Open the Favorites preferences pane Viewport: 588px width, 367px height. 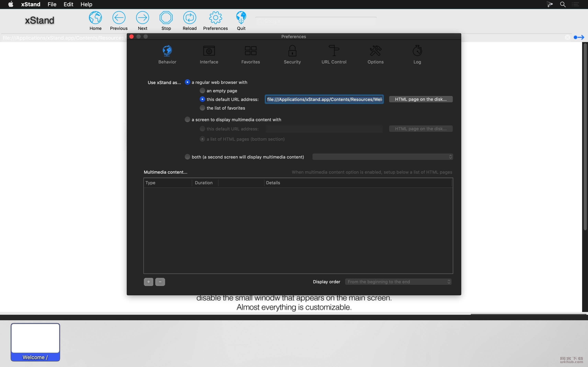[251, 51]
